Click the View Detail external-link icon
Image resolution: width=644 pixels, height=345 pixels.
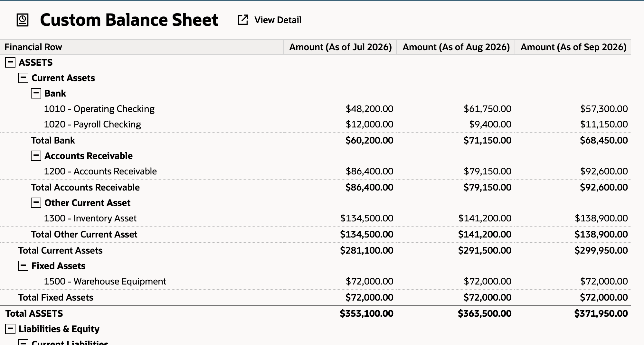pyautogui.click(x=243, y=20)
